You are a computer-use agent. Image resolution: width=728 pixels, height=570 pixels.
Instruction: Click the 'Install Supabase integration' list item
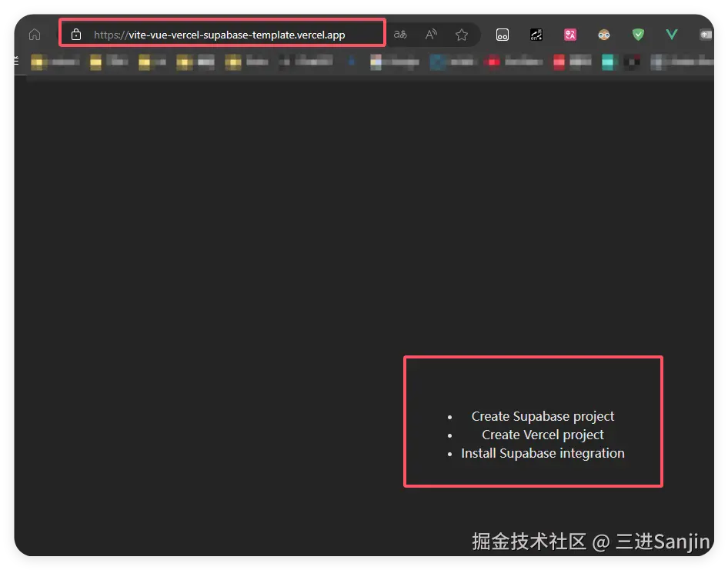543,453
